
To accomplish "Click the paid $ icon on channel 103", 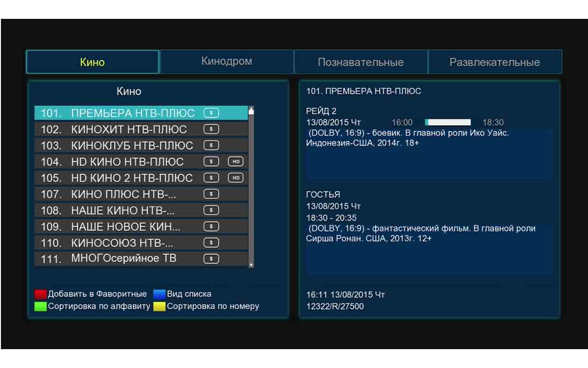I will point(211,145).
